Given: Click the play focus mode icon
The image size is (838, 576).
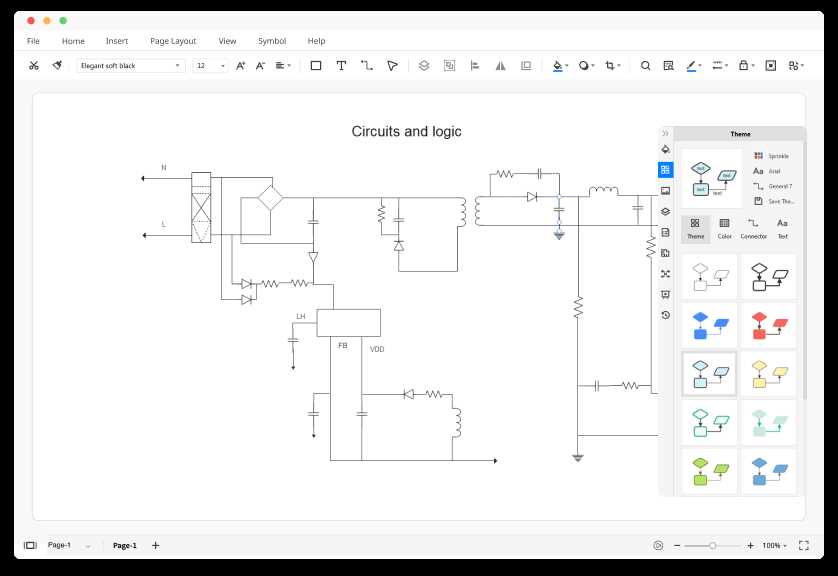Looking at the screenshot, I should click(x=658, y=546).
